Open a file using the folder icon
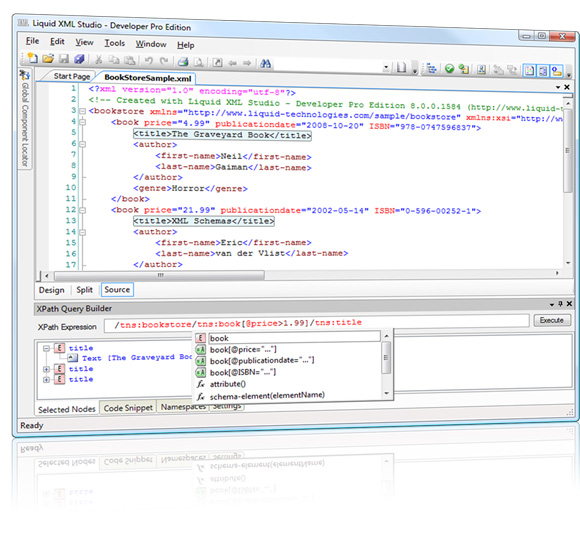Screen dimensions: 580x542 (48, 58)
